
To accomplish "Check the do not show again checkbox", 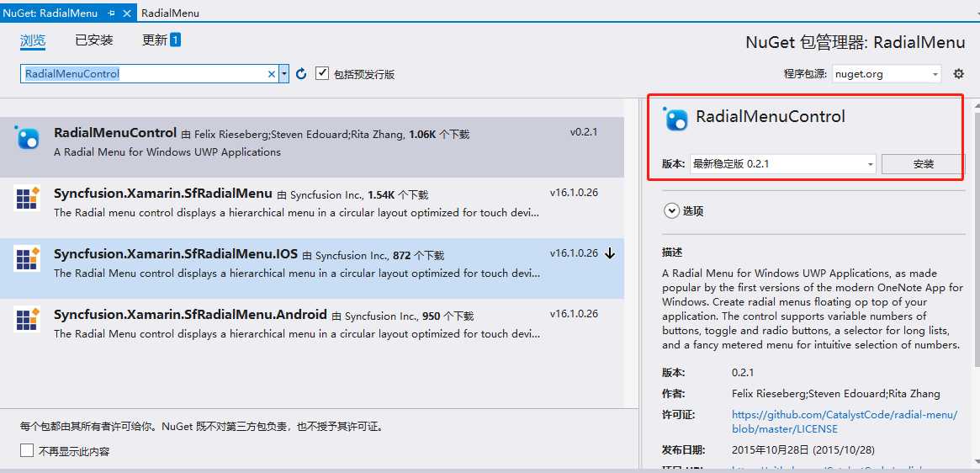I will 27,450.
